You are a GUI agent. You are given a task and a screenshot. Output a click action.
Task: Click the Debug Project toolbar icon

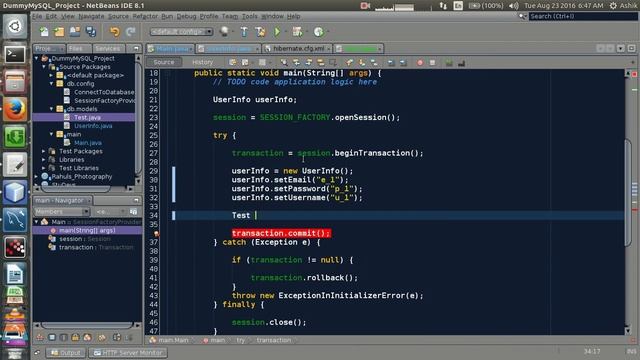pyautogui.click(x=298, y=31)
